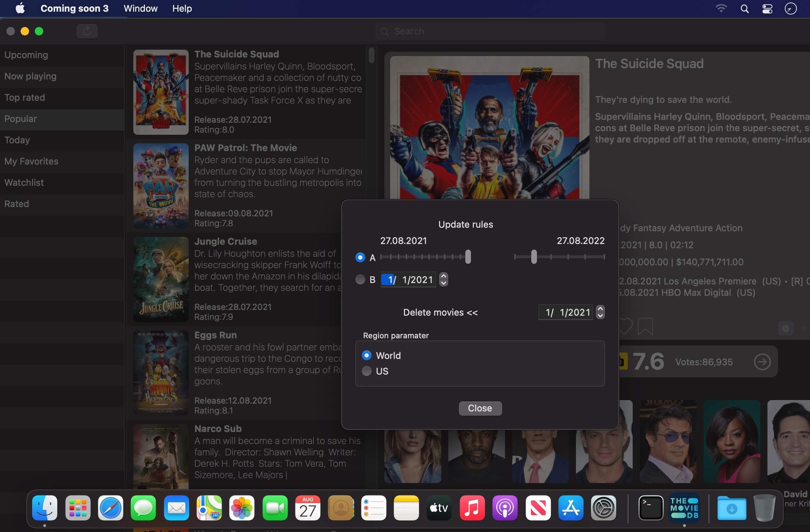Click the stepper beside option B date
Screen dimensions: 810x532
(443, 279)
